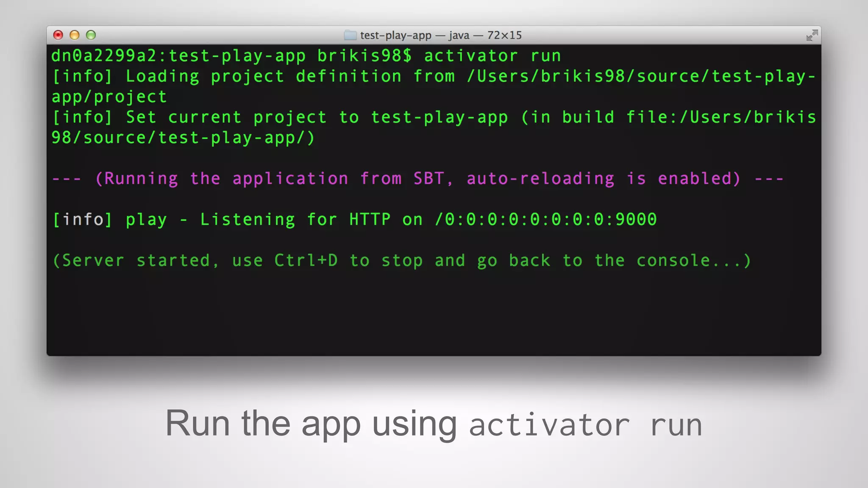Click the Loading project definition log line
The width and height of the screenshot is (868, 488).
coord(263,77)
